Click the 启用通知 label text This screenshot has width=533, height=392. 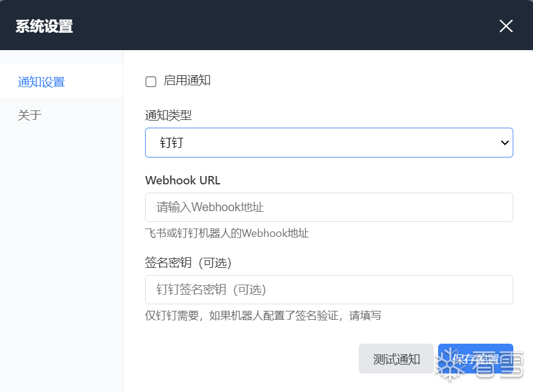click(187, 81)
